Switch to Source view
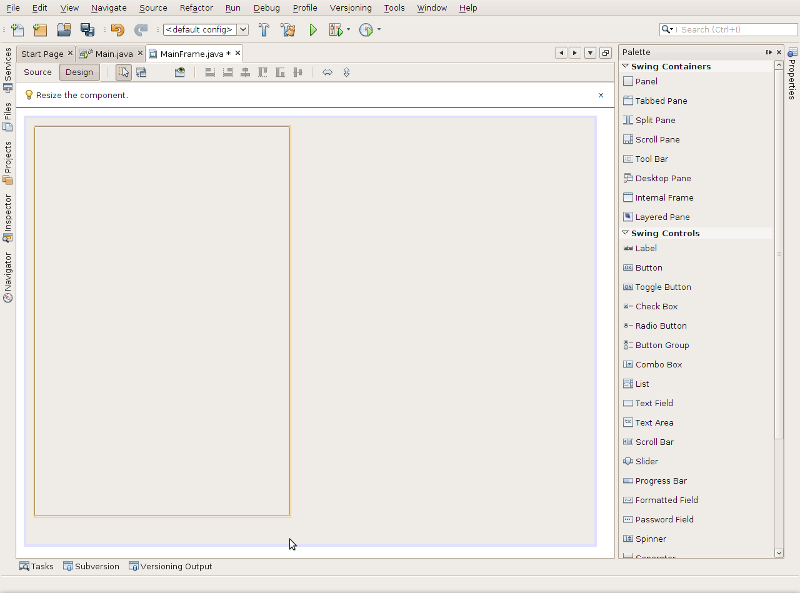 point(38,72)
